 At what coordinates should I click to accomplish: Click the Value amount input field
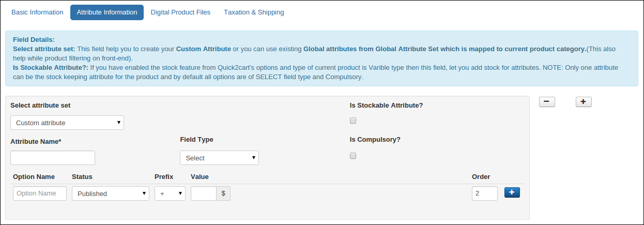click(x=204, y=193)
